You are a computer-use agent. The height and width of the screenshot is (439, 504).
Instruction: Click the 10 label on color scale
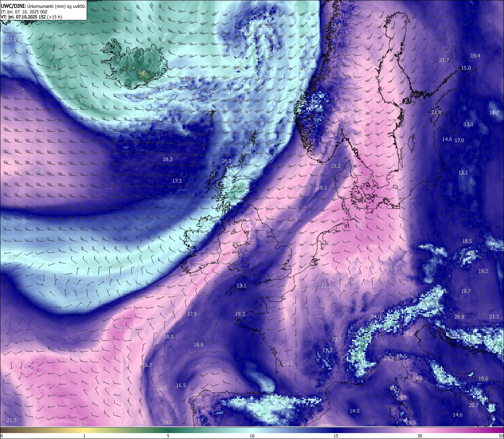pyautogui.click(x=252, y=436)
